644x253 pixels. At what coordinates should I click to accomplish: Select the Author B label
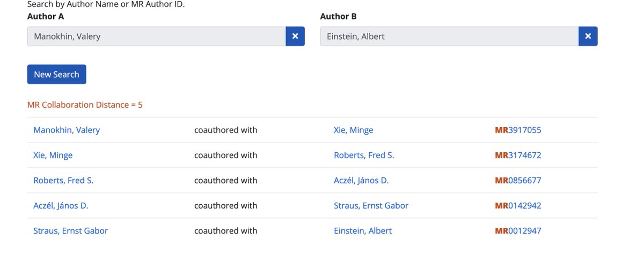click(x=339, y=16)
